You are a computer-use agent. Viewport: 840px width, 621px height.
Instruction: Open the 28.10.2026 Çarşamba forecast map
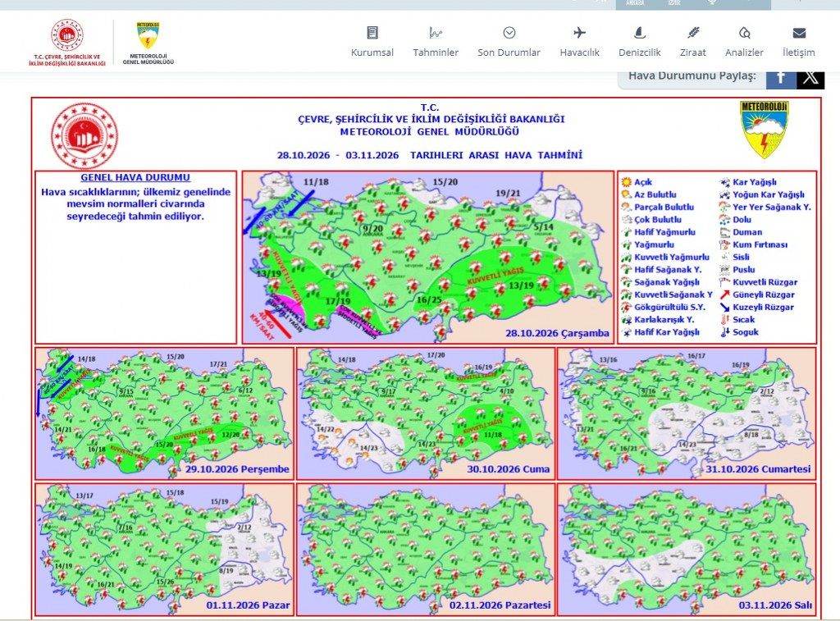427,258
